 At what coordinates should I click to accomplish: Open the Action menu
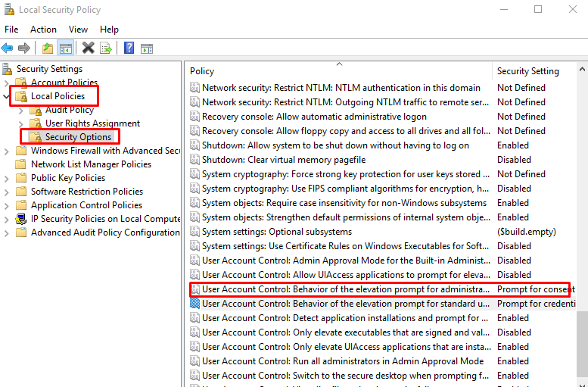43,30
